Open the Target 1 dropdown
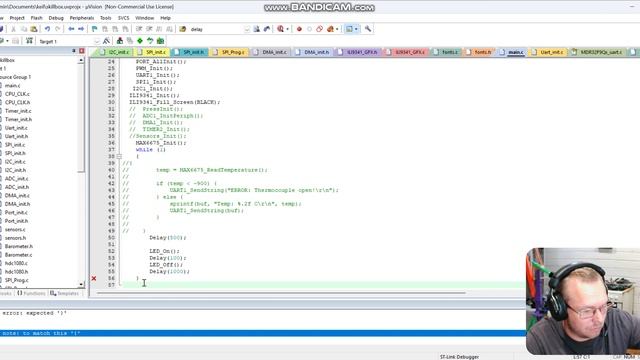The width and height of the screenshot is (640, 360). click(97, 41)
